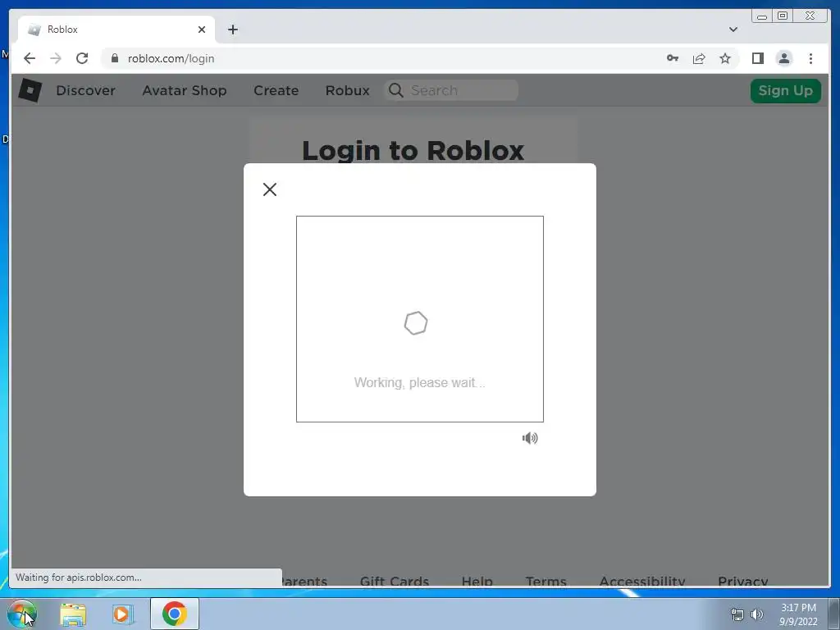
Task: Reload the Roblox login page
Action: (x=82, y=58)
